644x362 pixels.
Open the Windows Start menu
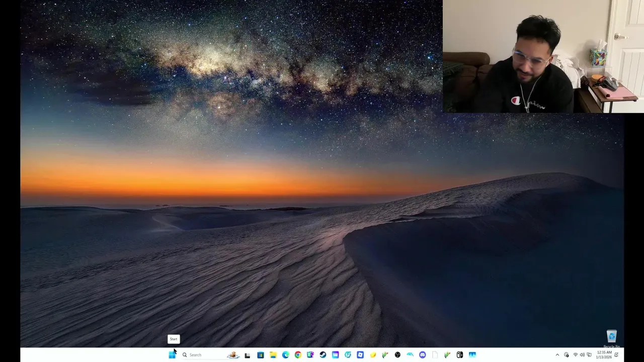pos(172,355)
